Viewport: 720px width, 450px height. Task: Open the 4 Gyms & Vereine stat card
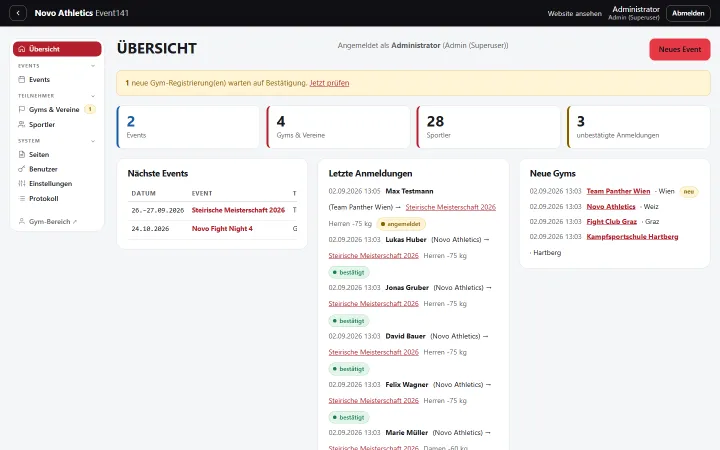[338, 127]
